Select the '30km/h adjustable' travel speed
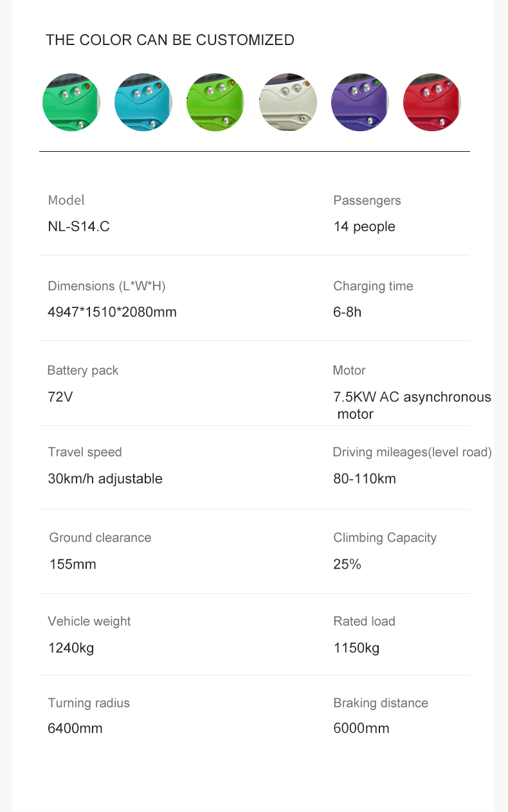This screenshot has width=508, height=812. point(105,479)
